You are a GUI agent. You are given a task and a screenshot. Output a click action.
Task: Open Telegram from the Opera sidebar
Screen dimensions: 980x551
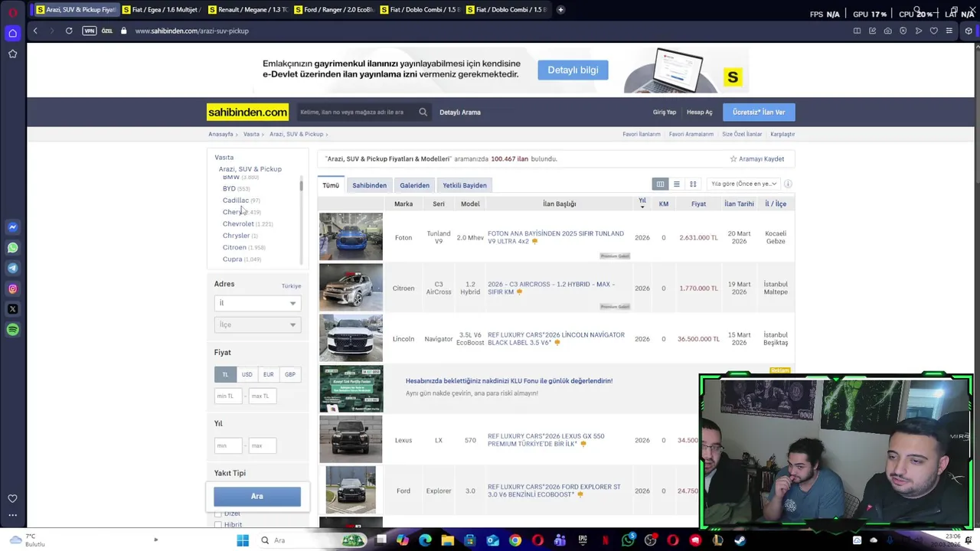pos(12,268)
